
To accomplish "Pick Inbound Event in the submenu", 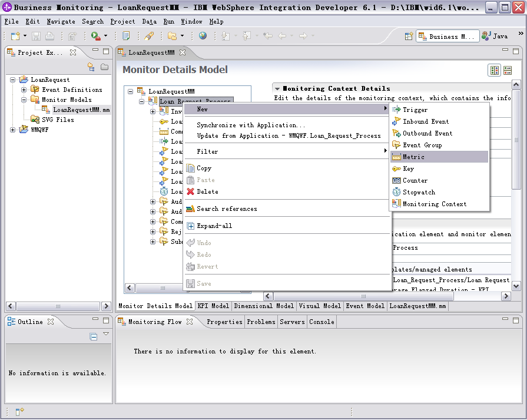I will click(x=439, y=121).
